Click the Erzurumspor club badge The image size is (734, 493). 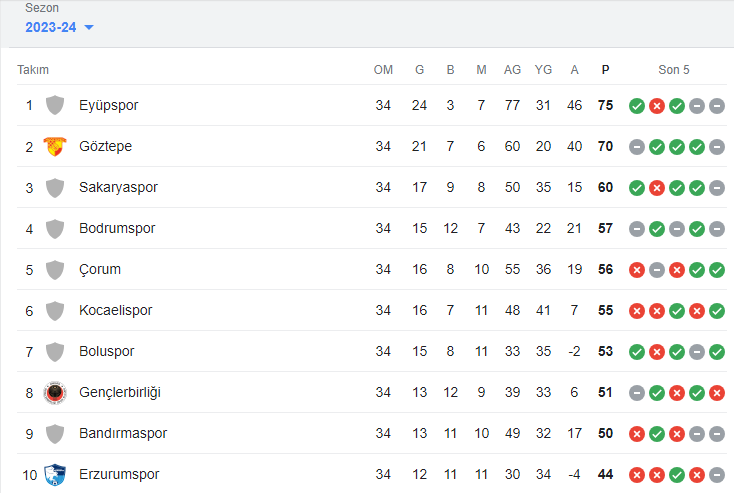55,475
